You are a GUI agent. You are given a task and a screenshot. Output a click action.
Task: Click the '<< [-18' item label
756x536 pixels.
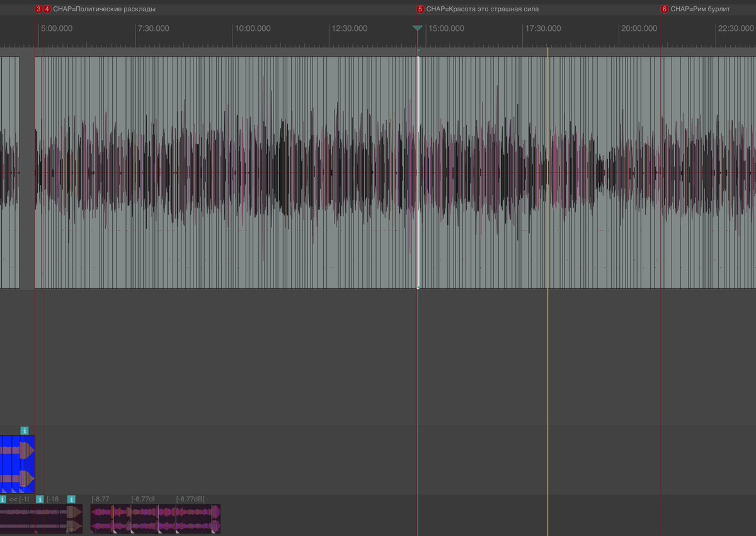19,499
